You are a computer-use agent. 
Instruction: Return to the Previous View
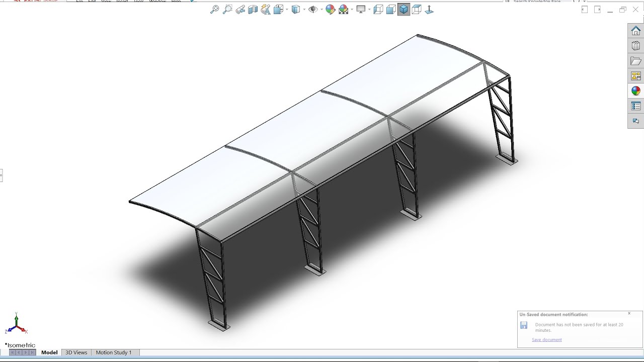point(240,9)
